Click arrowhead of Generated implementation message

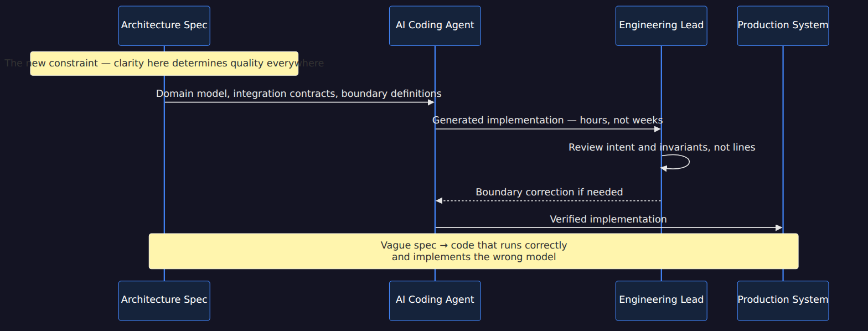pyautogui.click(x=657, y=129)
